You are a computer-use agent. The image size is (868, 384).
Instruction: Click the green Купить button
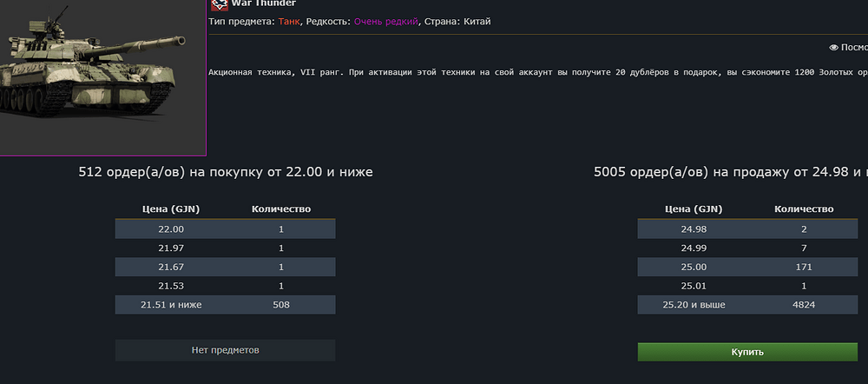[747, 352]
